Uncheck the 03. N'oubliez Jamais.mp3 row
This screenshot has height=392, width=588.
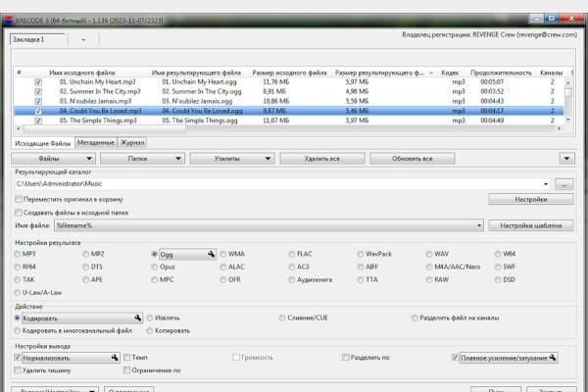click(x=38, y=101)
